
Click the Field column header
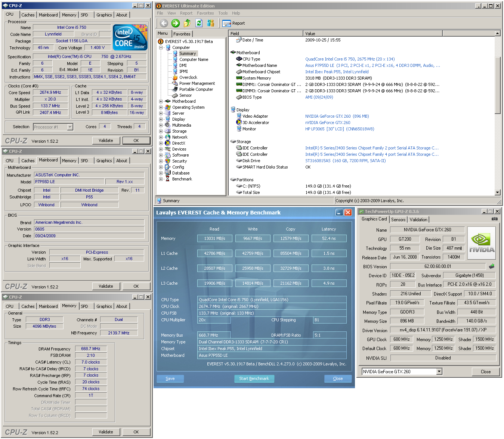coord(266,34)
